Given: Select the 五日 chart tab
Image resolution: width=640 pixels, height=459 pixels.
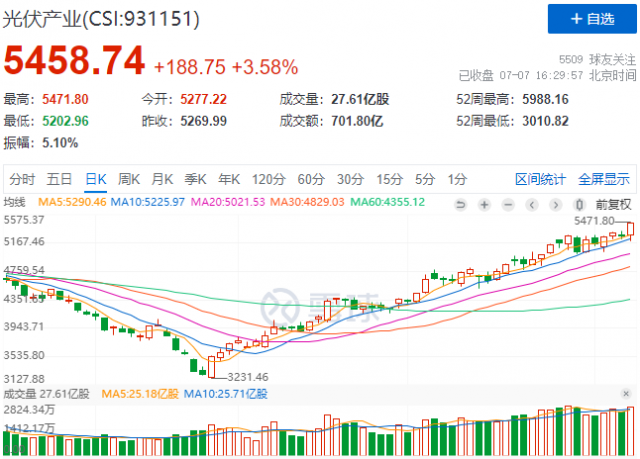Looking at the screenshot, I should click(59, 180).
